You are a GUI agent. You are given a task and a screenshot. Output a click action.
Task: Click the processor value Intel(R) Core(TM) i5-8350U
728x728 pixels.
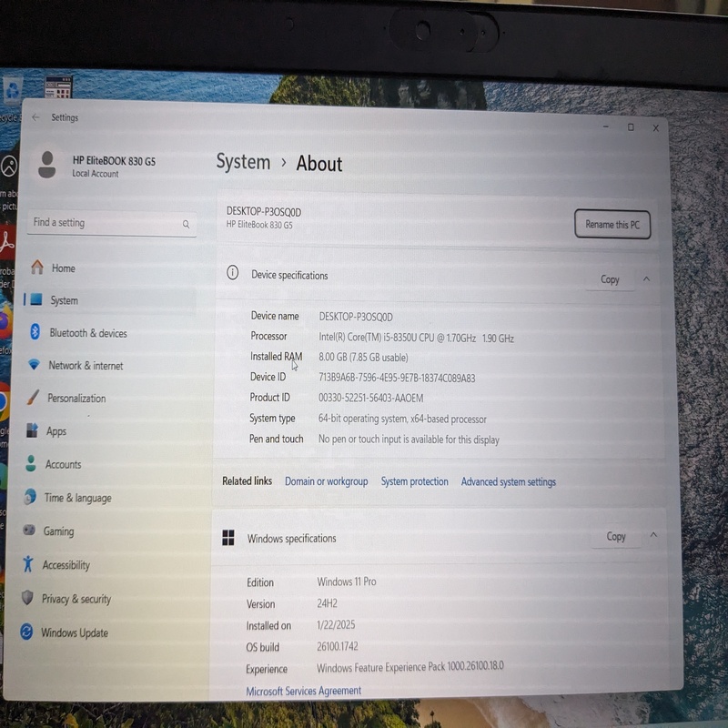click(x=416, y=338)
